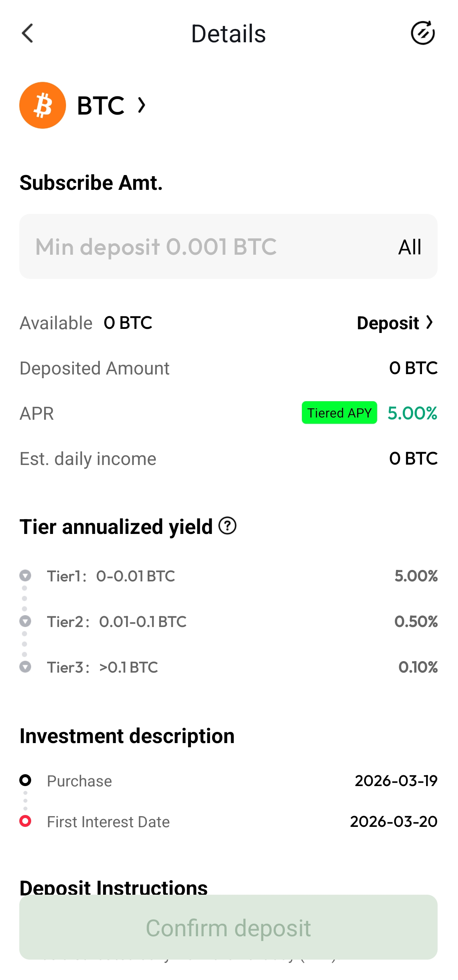458x980 pixels.
Task: Select the Tier3 >0.1 BTC row
Action: 228,667
